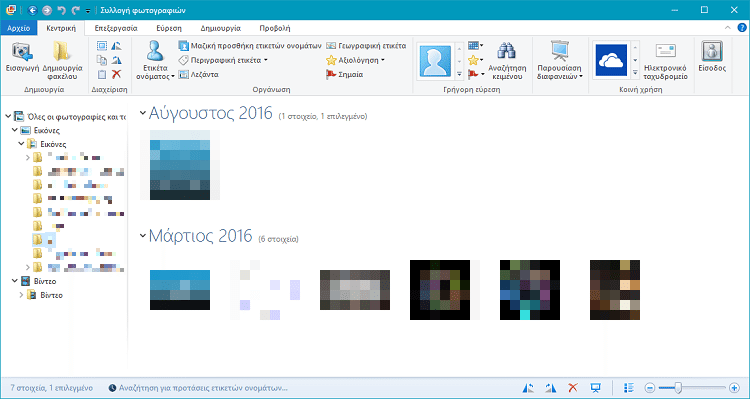This screenshot has height=399, width=750.
Task: Open the Αρχείο file menu
Action: click(x=19, y=28)
